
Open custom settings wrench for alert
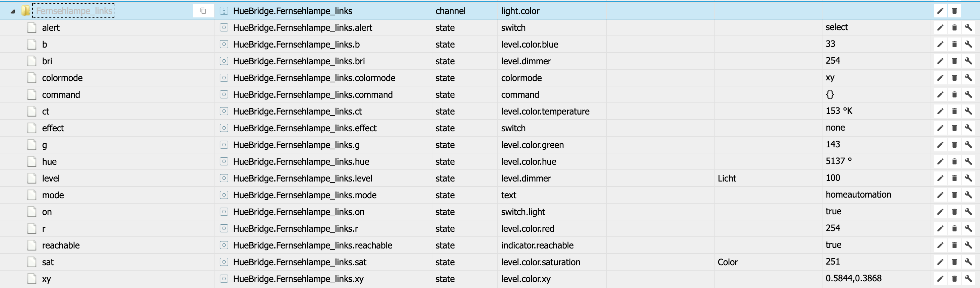(x=968, y=28)
